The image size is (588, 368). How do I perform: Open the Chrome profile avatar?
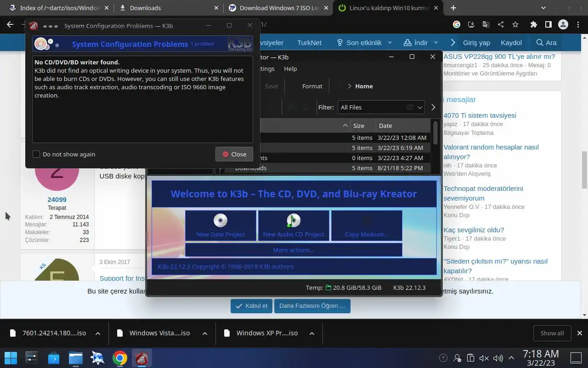[x=563, y=24]
